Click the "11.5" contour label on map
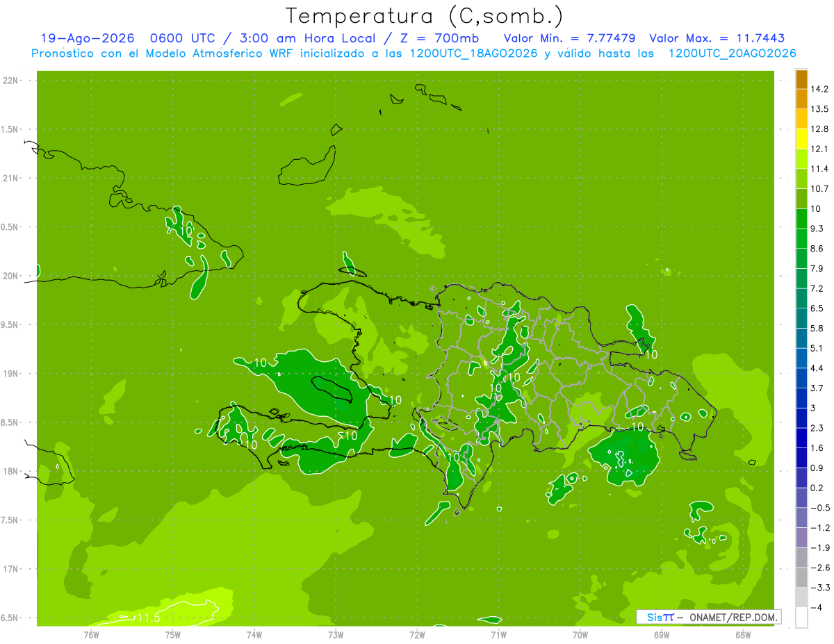 click(148, 618)
